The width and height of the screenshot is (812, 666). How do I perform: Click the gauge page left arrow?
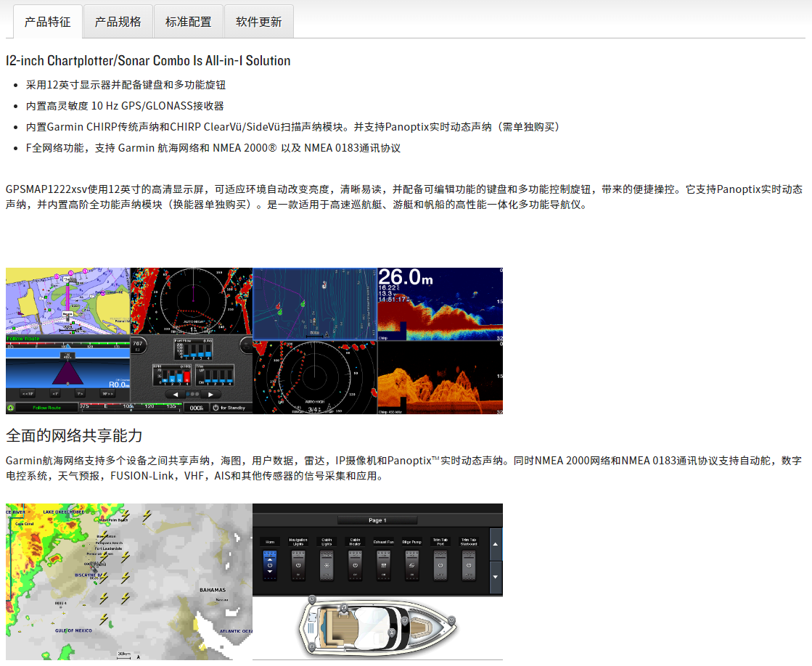click(174, 394)
